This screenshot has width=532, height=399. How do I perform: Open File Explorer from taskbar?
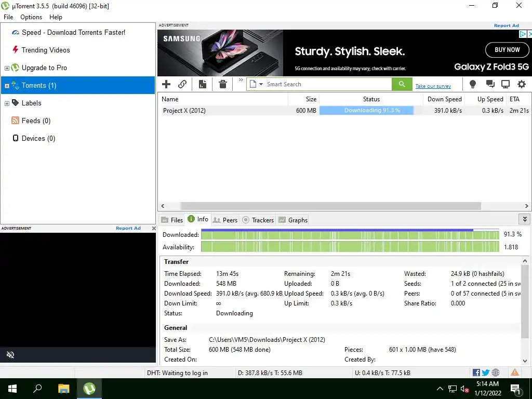63,389
